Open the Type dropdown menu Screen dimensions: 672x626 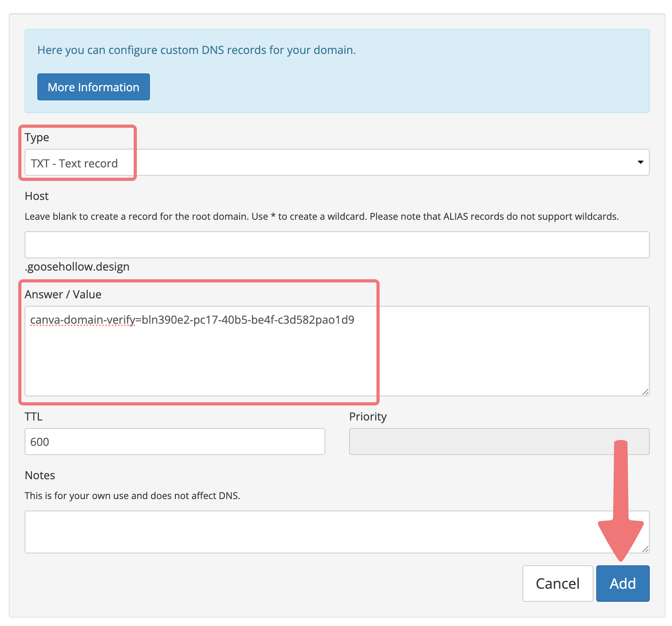click(x=337, y=162)
